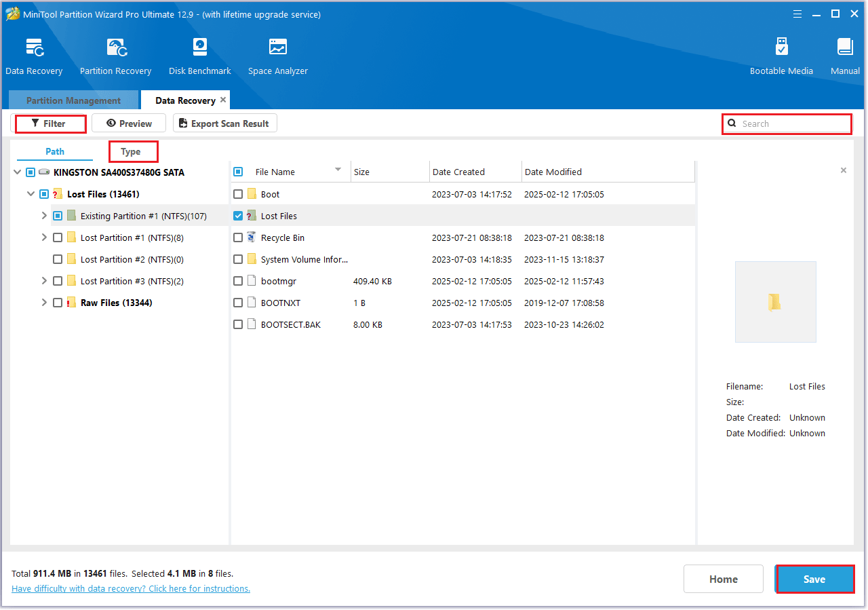
Task: Close the Data Recovery tab
Action: click(x=223, y=100)
